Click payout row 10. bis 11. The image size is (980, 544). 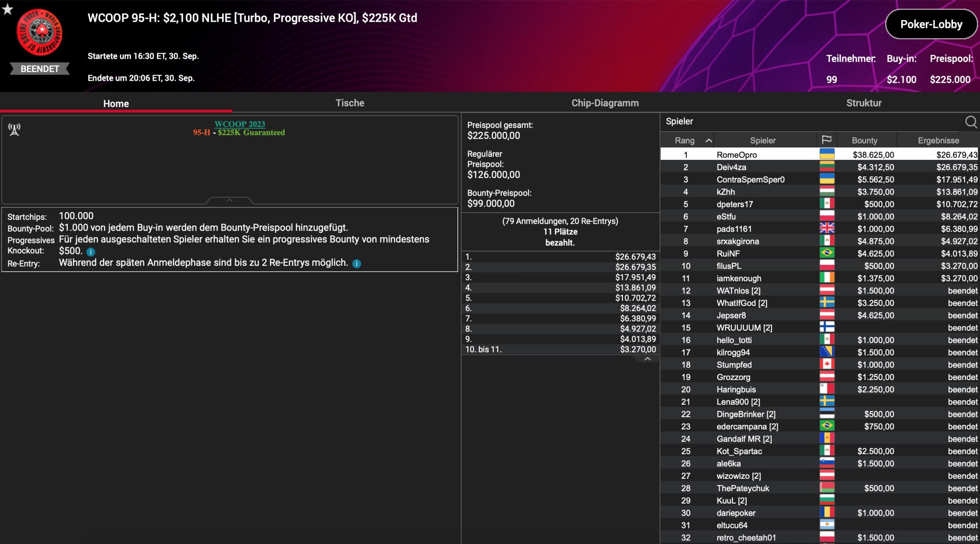pyautogui.click(x=560, y=349)
